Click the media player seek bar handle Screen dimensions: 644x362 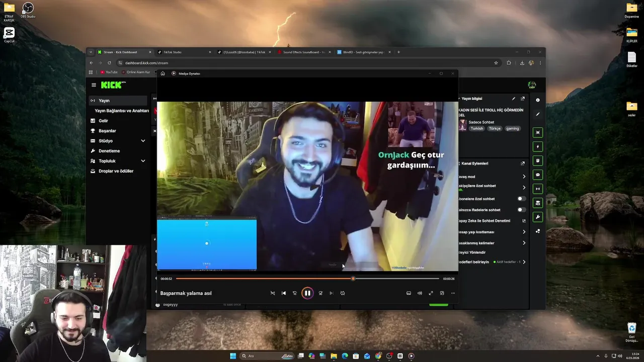353,279
